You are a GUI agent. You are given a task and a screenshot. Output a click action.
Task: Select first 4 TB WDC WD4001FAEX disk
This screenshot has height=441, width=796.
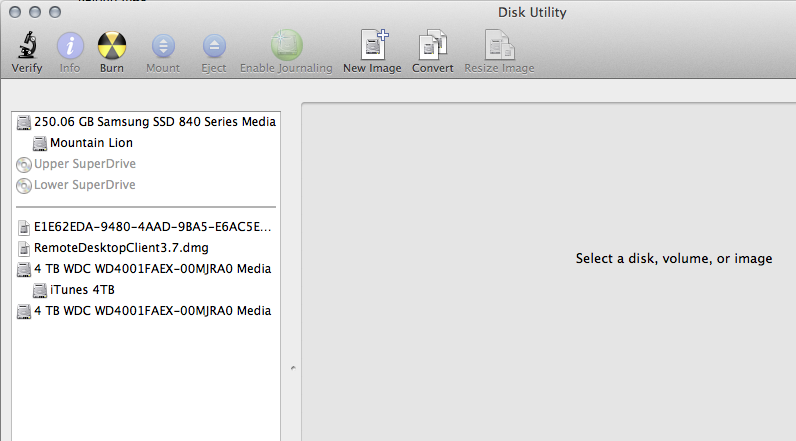pos(152,269)
